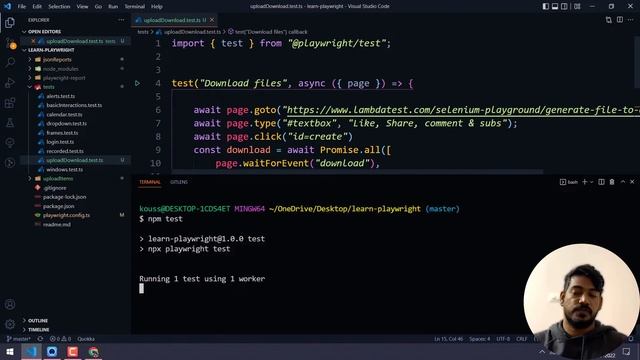Click the run test arrow beside line 4
640x360 pixels.
click(138, 83)
